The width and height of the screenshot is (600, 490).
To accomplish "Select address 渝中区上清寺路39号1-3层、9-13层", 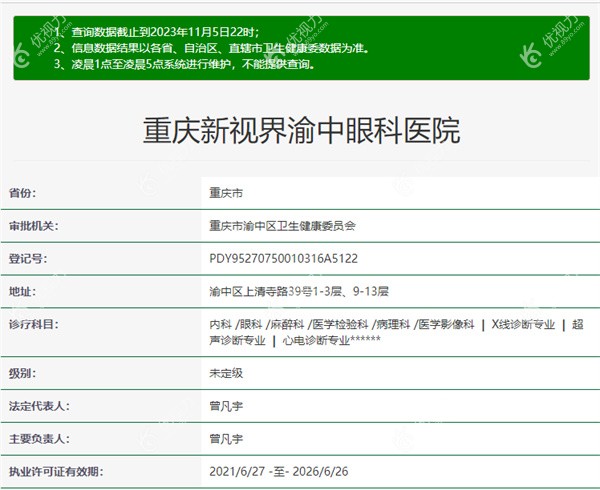I will click(299, 291).
